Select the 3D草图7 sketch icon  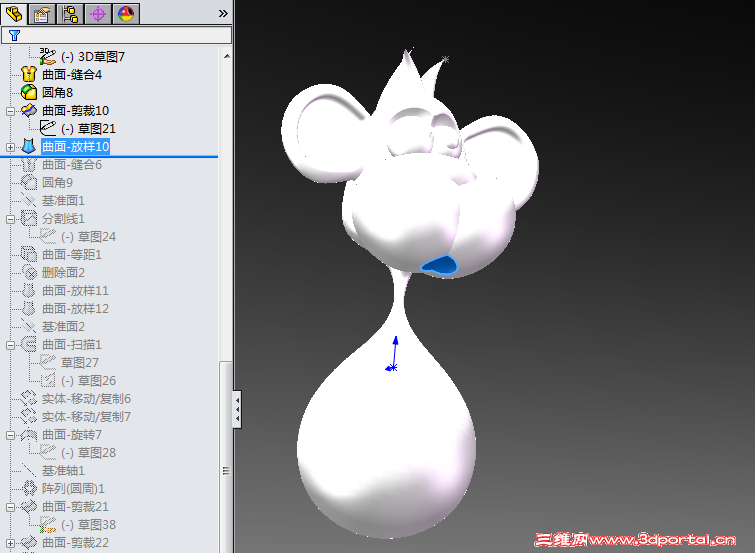coord(48,56)
